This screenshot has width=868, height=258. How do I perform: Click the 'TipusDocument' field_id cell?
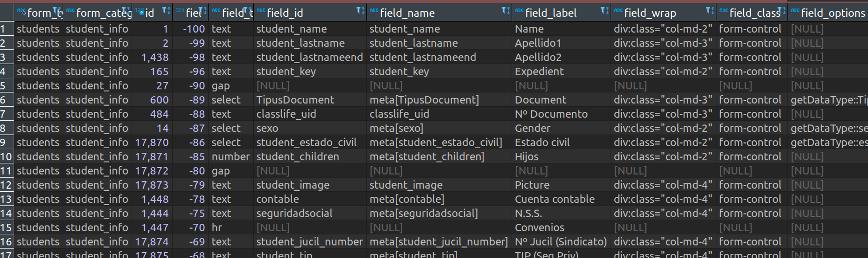310,100
